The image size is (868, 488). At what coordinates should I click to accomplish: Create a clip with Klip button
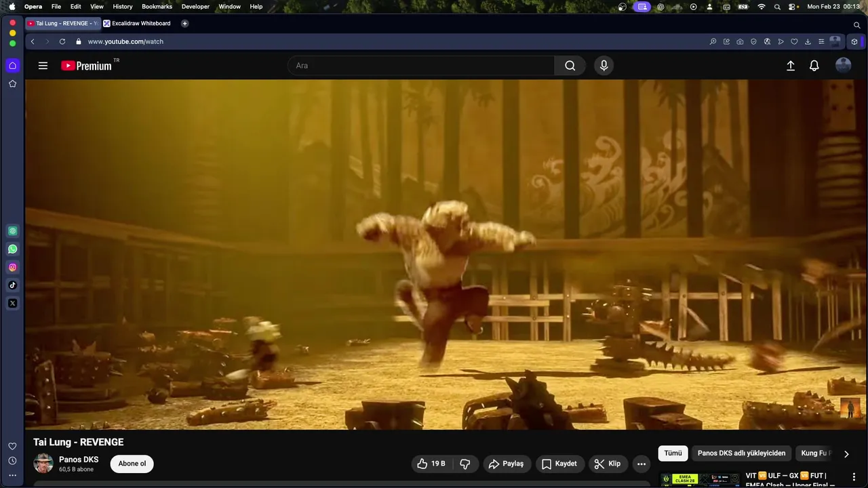point(608,464)
